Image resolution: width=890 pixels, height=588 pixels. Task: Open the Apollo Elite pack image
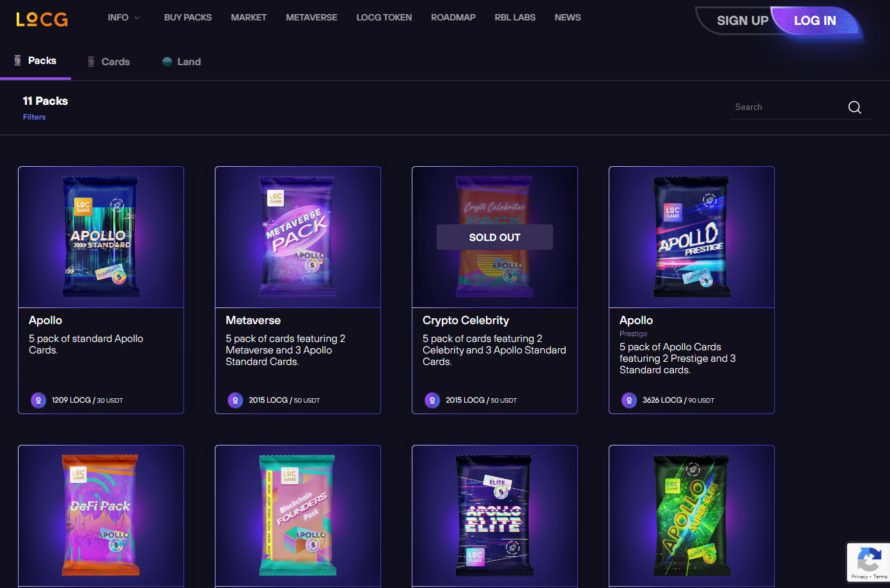coord(495,515)
